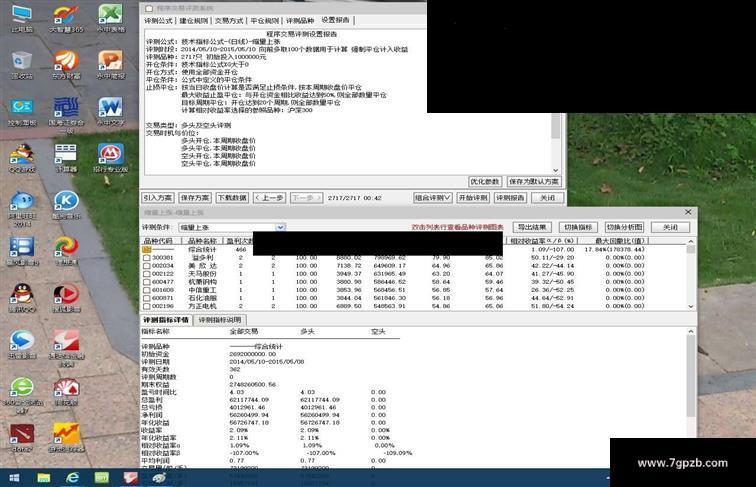Open the colorful swirl browser shortcut
756x487 pixels.
click(66, 251)
